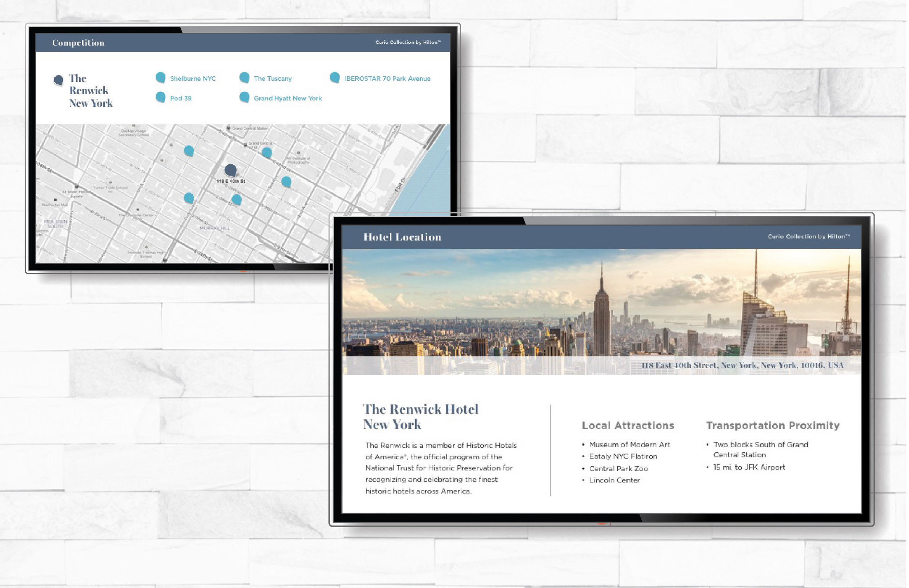Click the 118 East 40th Street address line

[x=742, y=365]
